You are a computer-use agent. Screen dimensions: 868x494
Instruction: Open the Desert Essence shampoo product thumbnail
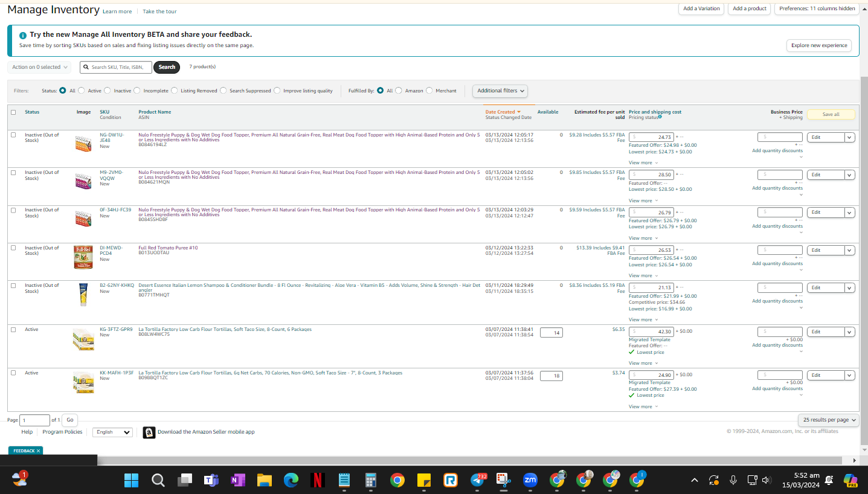[83, 295]
